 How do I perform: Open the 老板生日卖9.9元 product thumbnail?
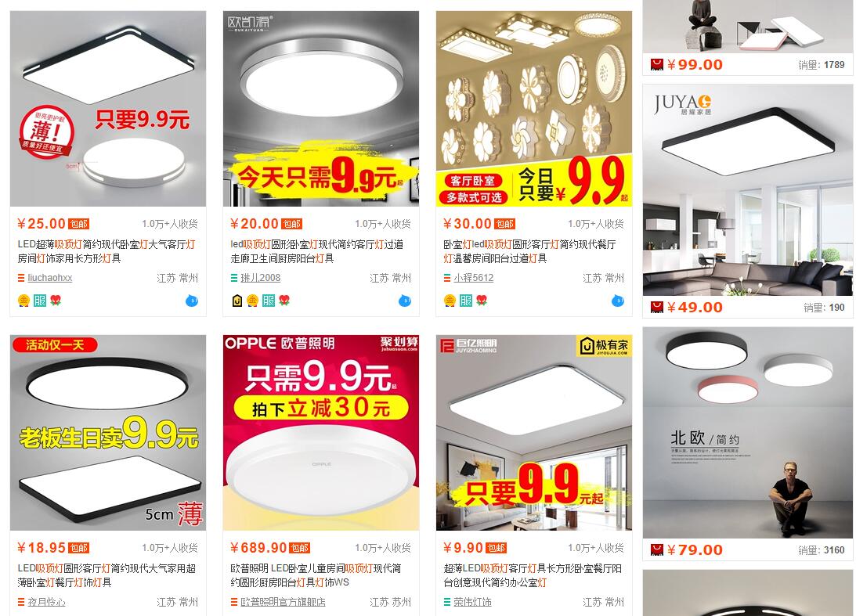tap(108, 433)
